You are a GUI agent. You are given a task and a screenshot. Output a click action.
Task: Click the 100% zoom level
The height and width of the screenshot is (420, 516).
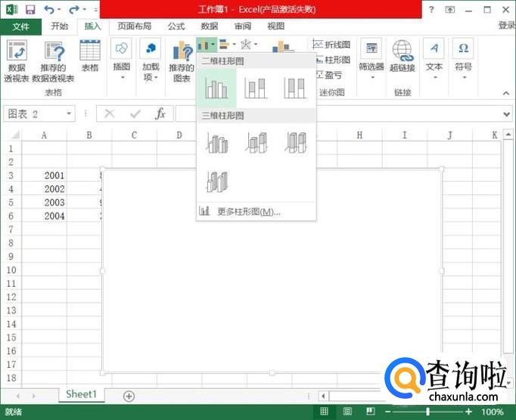click(493, 412)
